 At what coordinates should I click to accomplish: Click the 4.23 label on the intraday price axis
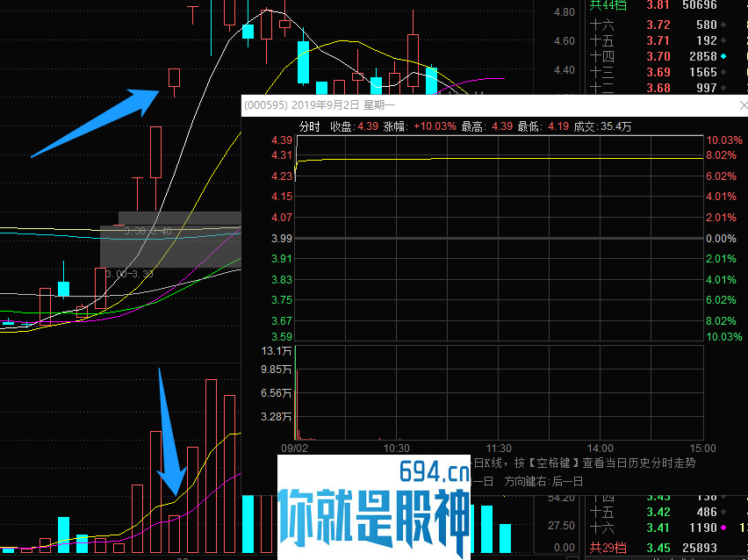coord(282,176)
